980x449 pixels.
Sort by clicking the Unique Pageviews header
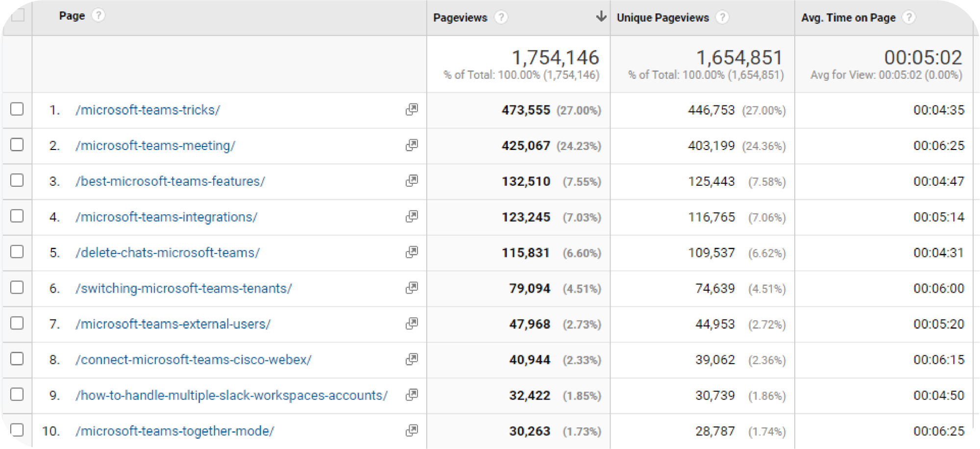pyautogui.click(x=662, y=17)
